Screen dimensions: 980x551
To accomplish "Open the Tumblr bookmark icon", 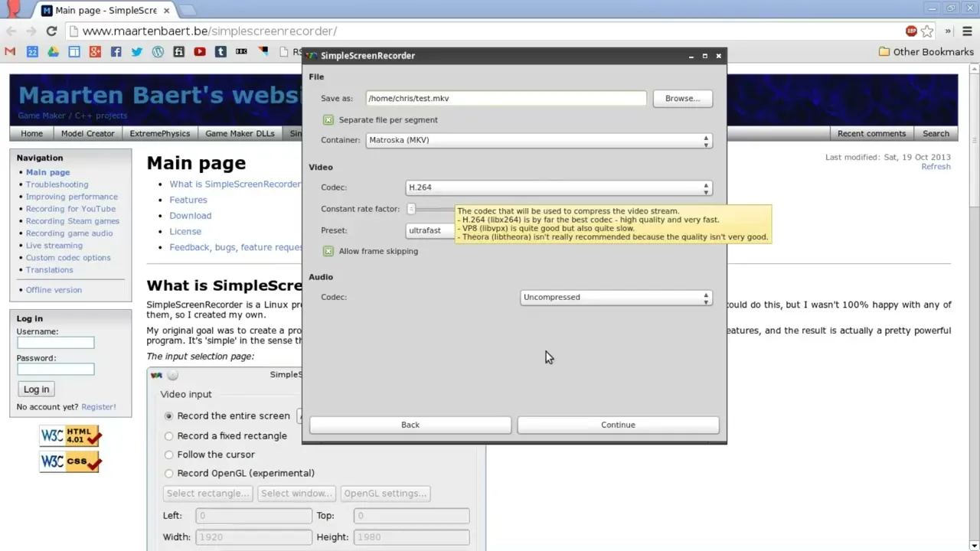I will (x=220, y=52).
